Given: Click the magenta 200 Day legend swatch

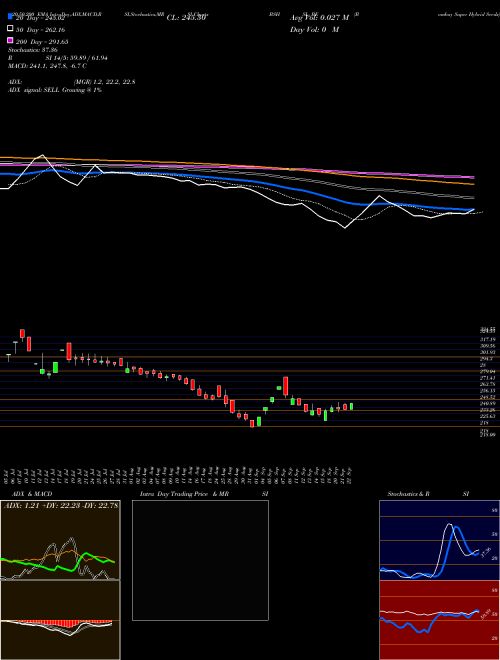Looking at the screenshot, I should coord(10,41).
